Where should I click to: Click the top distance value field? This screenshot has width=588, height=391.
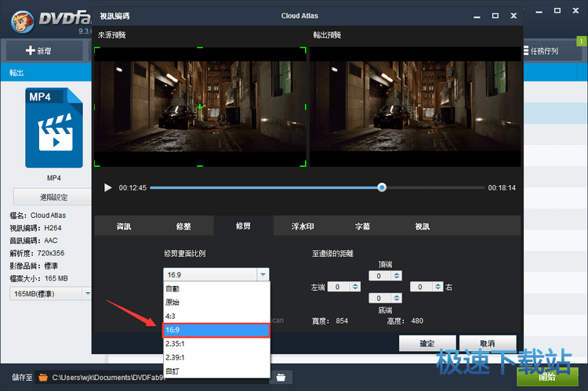click(380, 276)
